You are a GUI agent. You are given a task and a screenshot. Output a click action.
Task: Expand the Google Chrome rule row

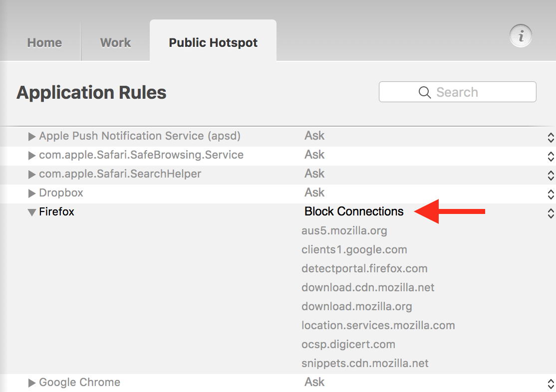tap(31, 383)
